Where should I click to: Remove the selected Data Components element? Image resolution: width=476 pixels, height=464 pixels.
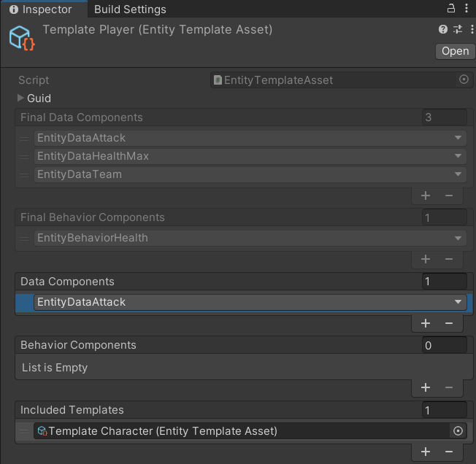[449, 323]
